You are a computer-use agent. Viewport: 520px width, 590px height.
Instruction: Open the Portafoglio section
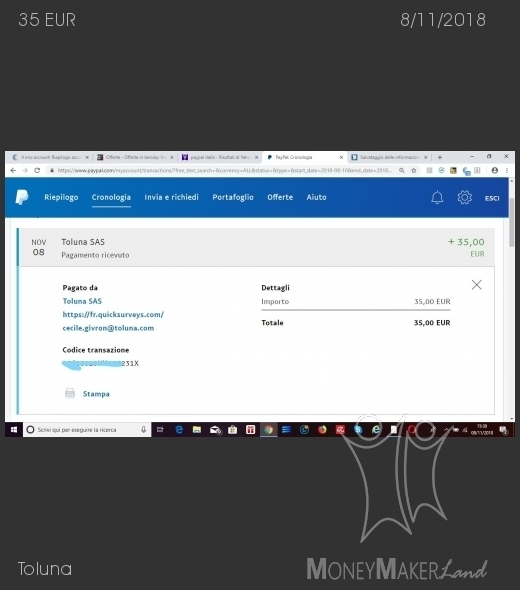tap(233, 197)
